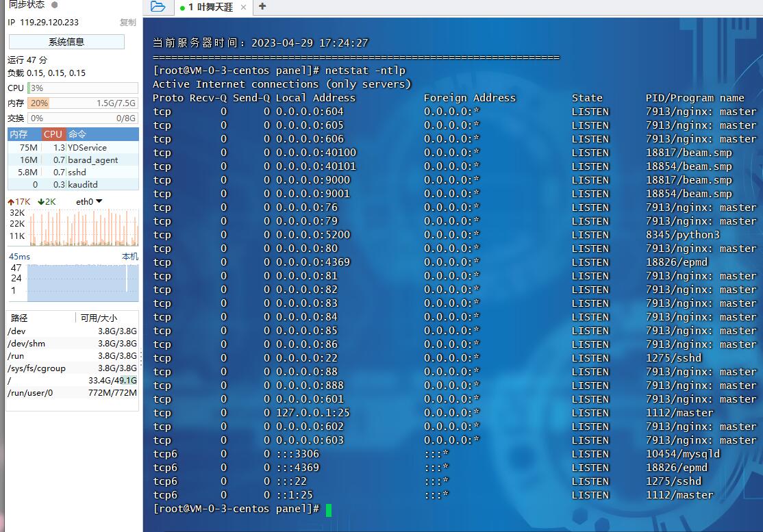Click the latency ping graph
This screenshot has width=763, height=532.
(x=83, y=283)
